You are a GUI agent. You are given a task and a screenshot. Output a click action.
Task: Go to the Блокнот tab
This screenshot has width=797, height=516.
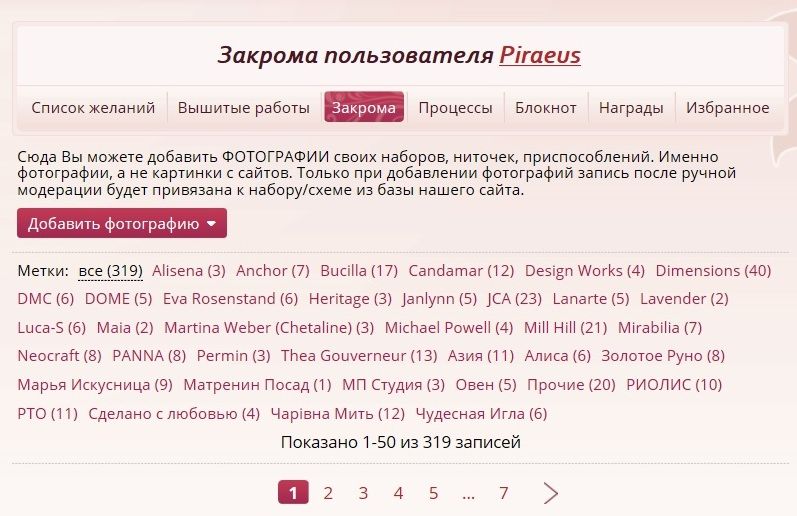[546, 108]
